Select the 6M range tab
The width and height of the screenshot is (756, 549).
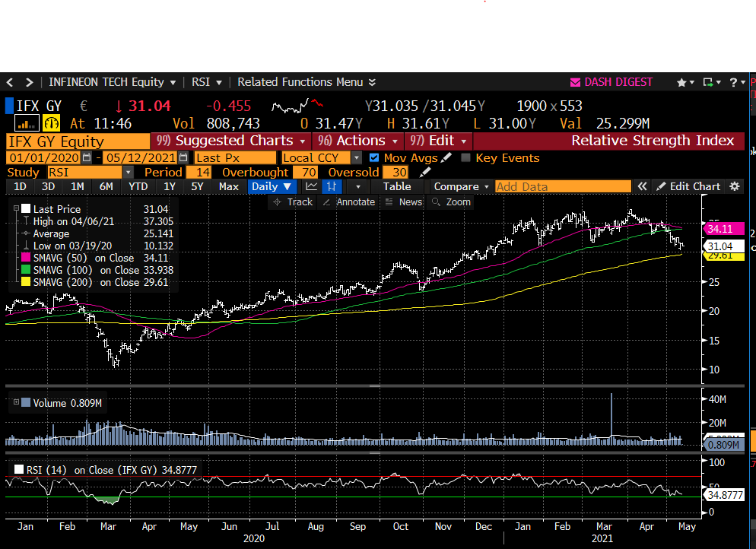point(106,186)
